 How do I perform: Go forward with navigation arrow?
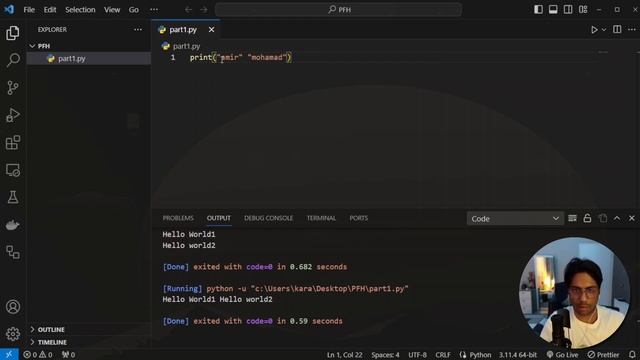coord(204,9)
